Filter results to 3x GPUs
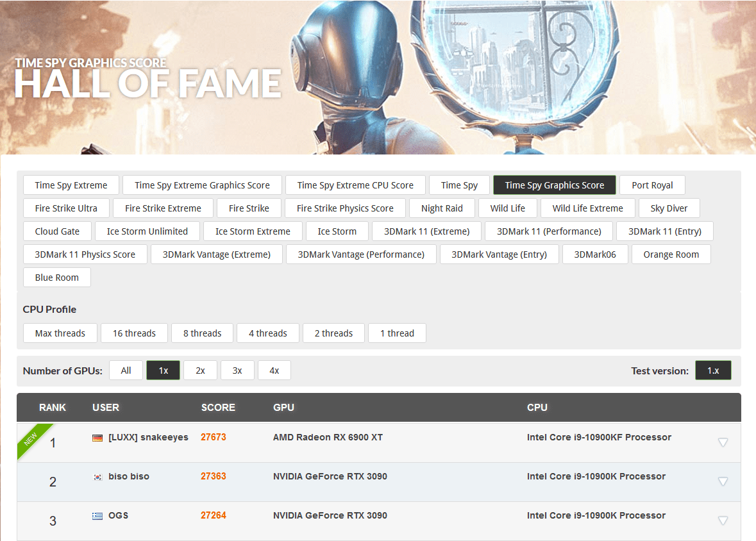Viewport: 756px width, 541px height. click(x=237, y=370)
